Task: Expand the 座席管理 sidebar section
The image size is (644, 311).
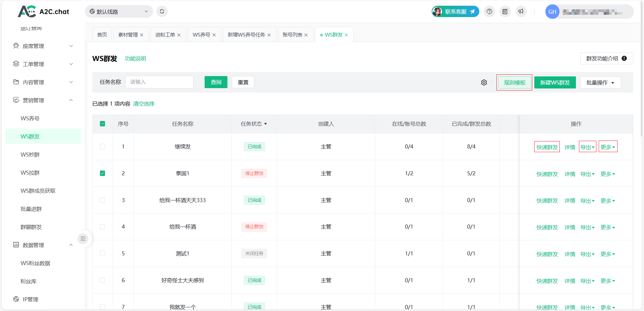Action: point(43,46)
